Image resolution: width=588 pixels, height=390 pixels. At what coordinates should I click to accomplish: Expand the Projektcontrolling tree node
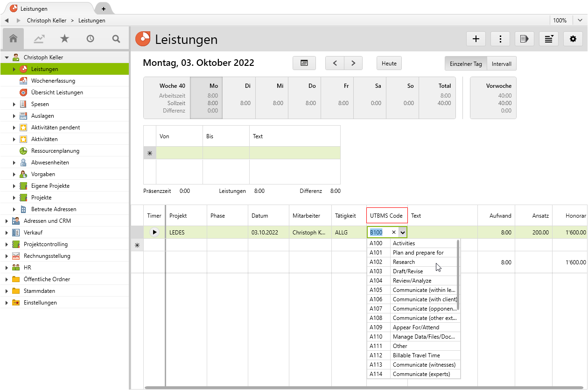pyautogui.click(x=7, y=244)
